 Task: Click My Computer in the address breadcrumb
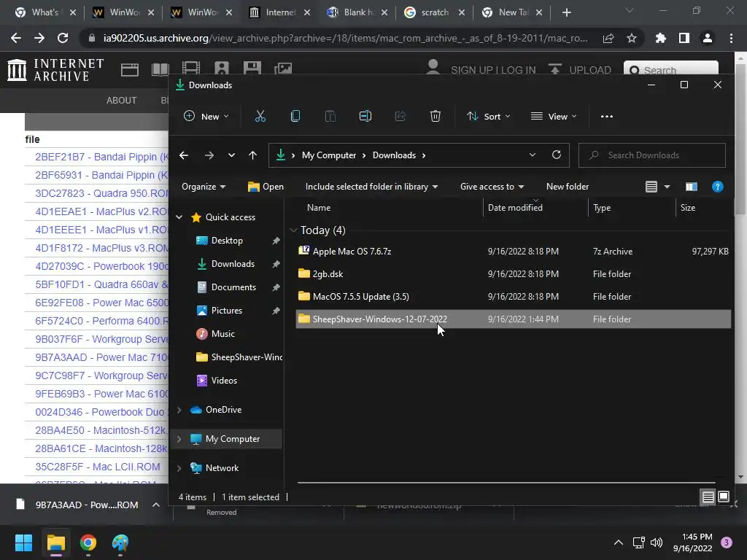[329, 155]
